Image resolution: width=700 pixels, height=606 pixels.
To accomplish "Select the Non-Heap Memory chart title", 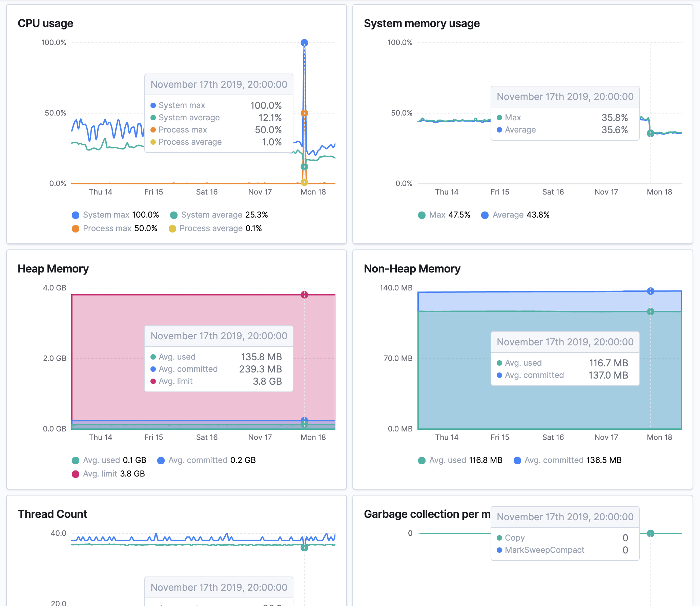I will click(412, 268).
